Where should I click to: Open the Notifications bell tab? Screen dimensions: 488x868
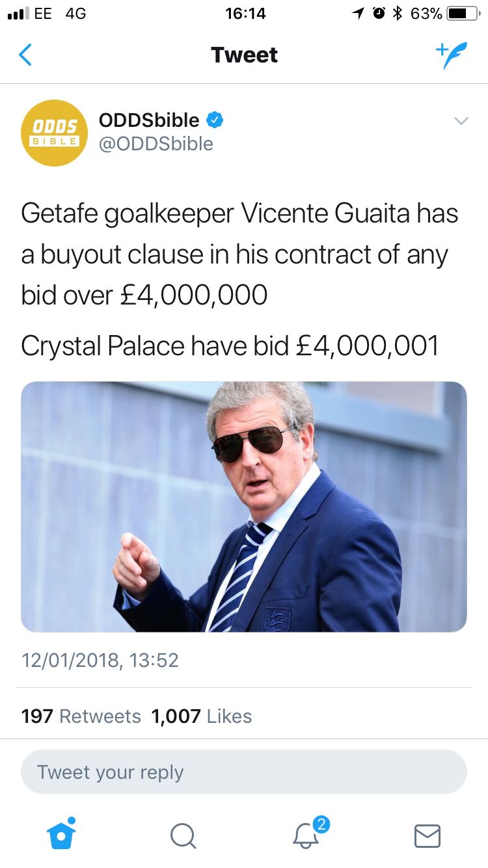tap(306, 835)
